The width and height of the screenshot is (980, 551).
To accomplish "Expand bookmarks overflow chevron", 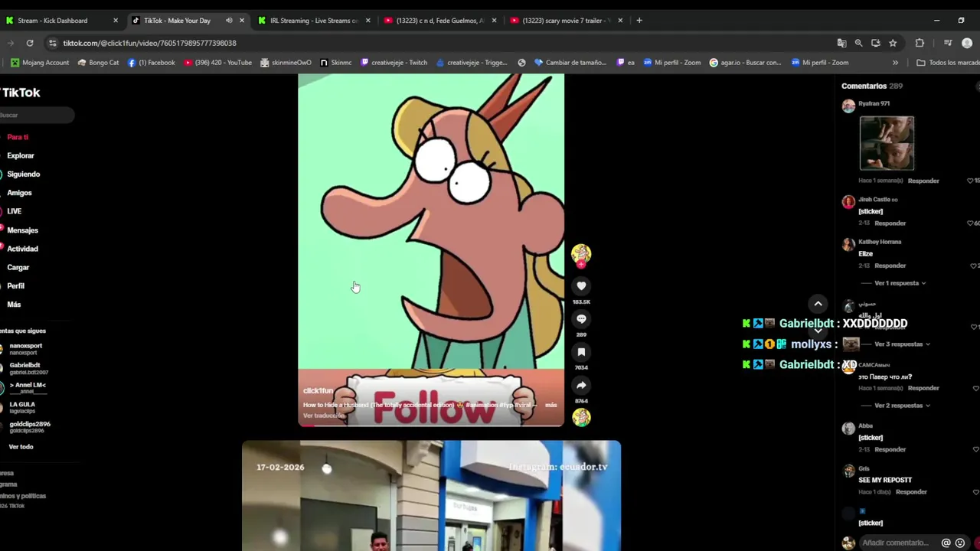I will [x=895, y=63].
